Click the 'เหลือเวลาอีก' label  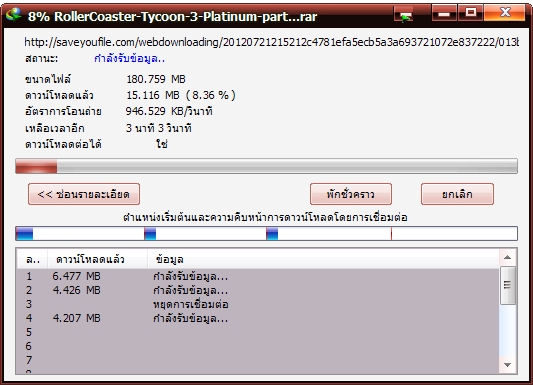[x=55, y=128]
